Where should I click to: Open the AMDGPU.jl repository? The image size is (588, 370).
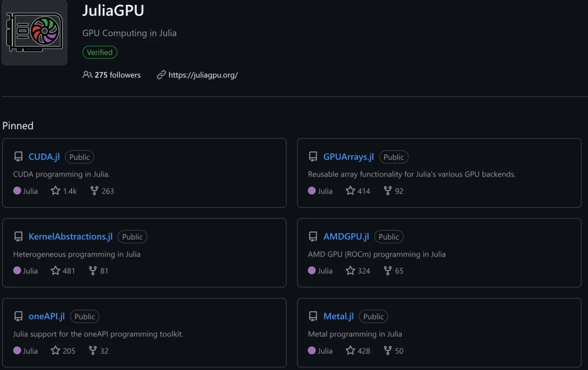[346, 236]
